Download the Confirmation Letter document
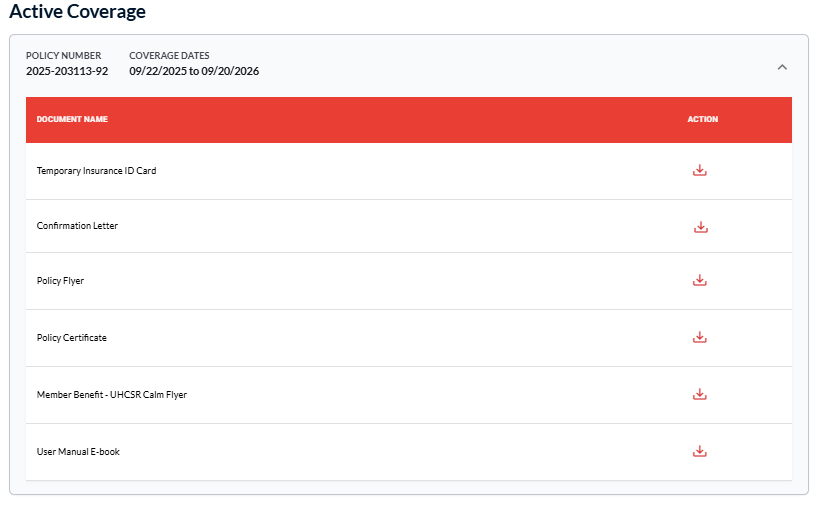 (x=701, y=227)
